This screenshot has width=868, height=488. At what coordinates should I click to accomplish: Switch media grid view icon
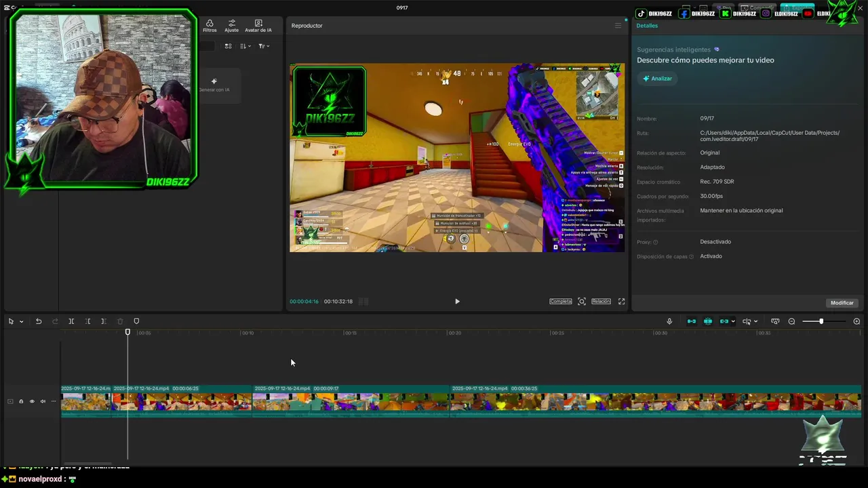(x=228, y=46)
